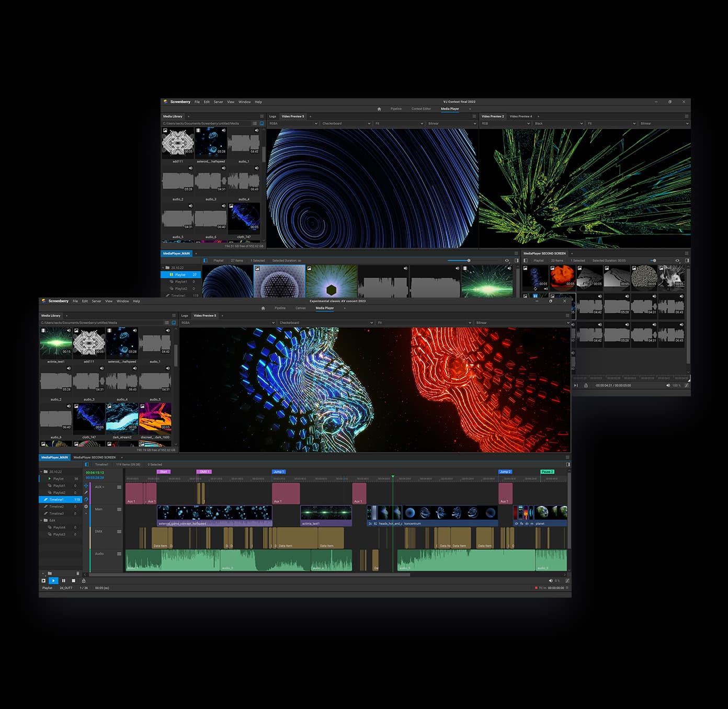728x709 pixels.
Task: Toggle the eye icon in back SECOND SCREEN panel
Action: pos(678,260)
